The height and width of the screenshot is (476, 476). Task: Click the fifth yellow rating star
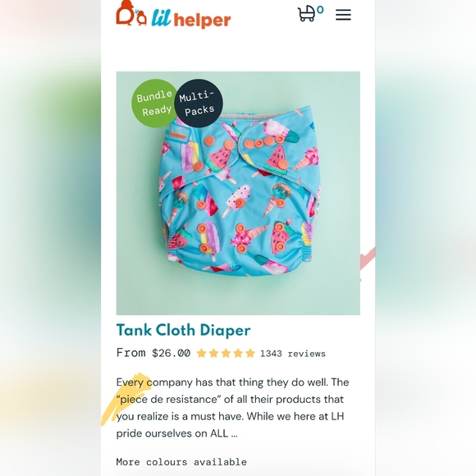(250, 354)
